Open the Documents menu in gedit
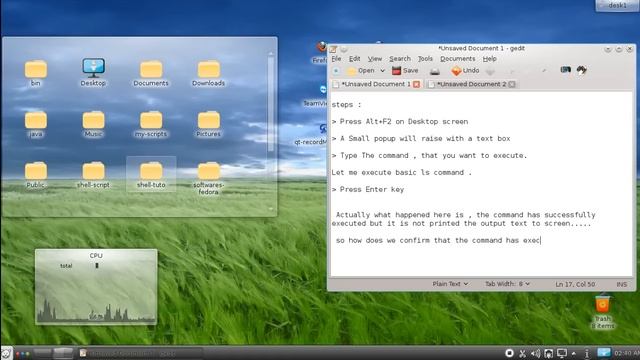 [x=458, y=59]
